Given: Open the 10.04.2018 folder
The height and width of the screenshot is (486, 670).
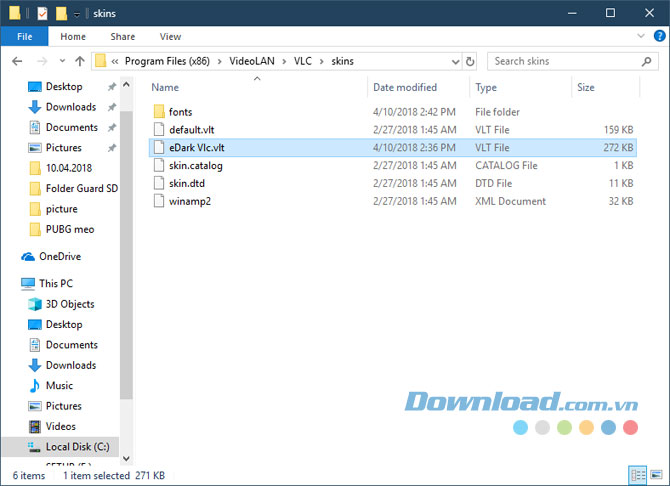Looking at the screenshot, I should (69, 168).
